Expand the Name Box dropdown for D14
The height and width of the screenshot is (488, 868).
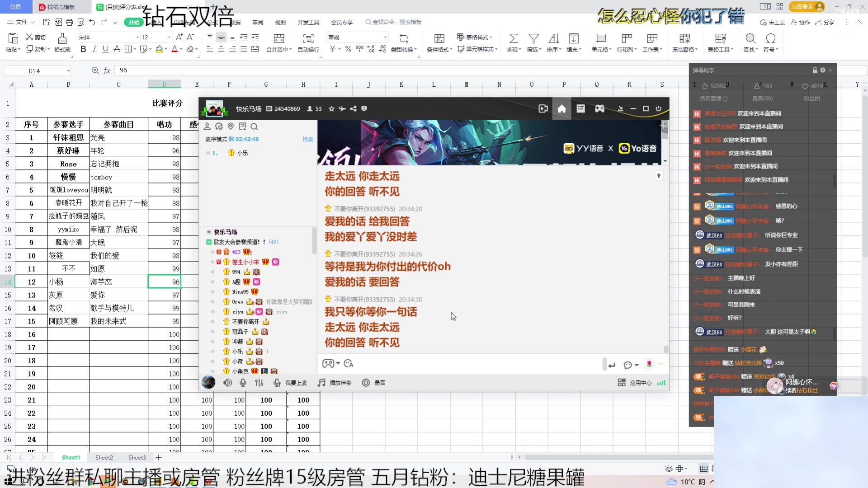(x=68, y=70)
